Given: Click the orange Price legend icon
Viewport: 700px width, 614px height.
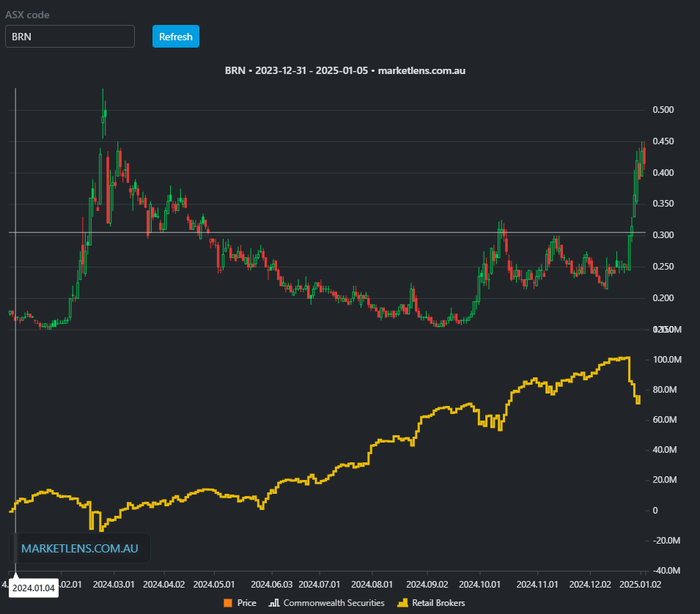Looking at the screenshot, I should tap(227, 603).
